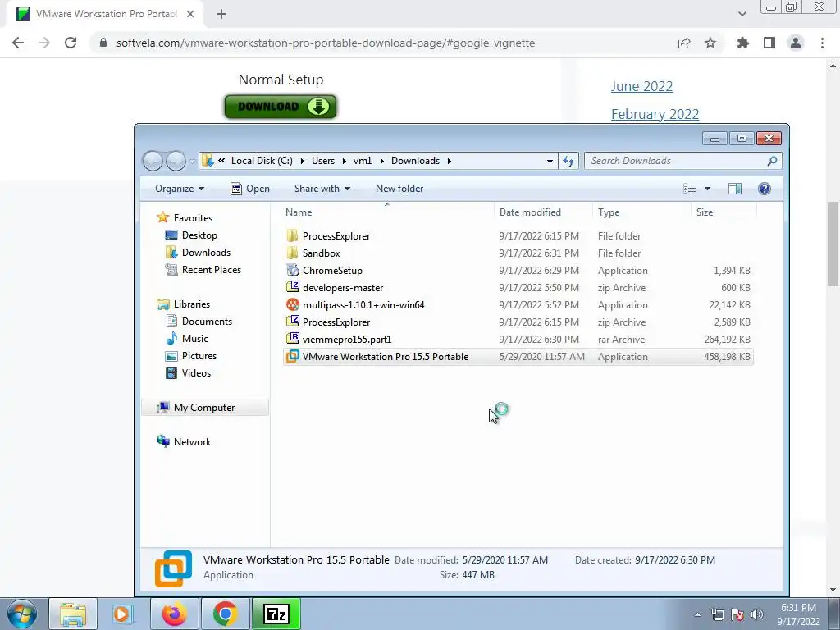Open Chrome three-dot menu
This screenshot has width=840, height=630.
point(822,43)
